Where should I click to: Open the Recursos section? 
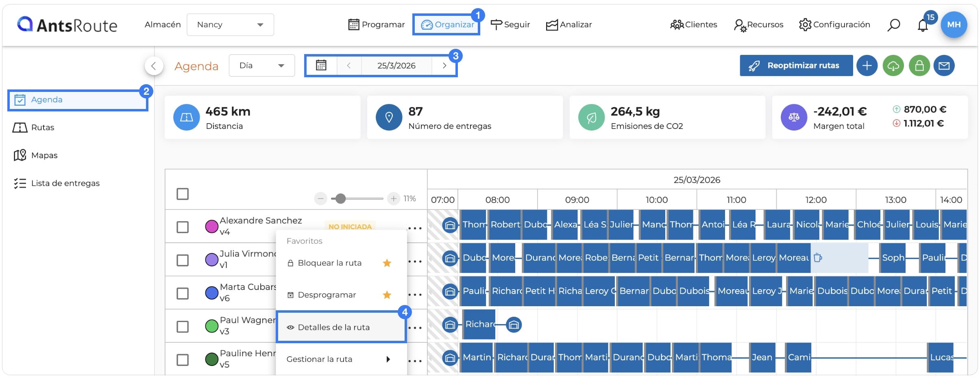(759, 25)
